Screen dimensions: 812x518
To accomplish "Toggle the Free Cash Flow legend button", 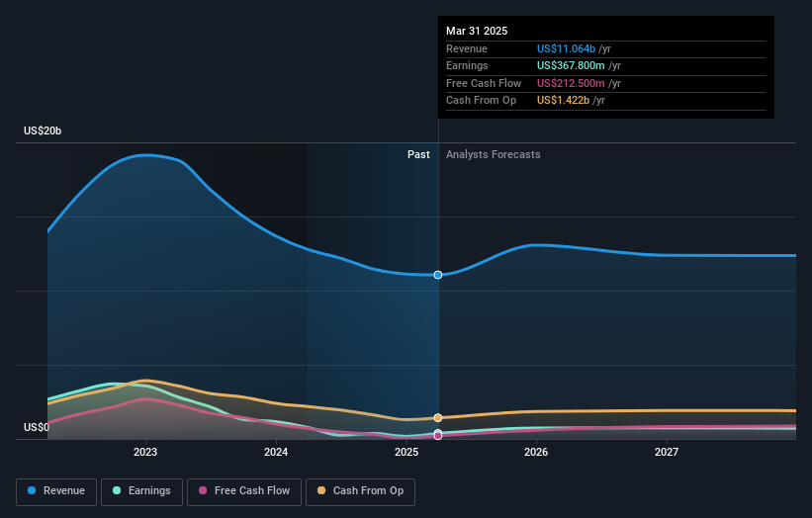I will pyautogui.click(x=244, y=491).
